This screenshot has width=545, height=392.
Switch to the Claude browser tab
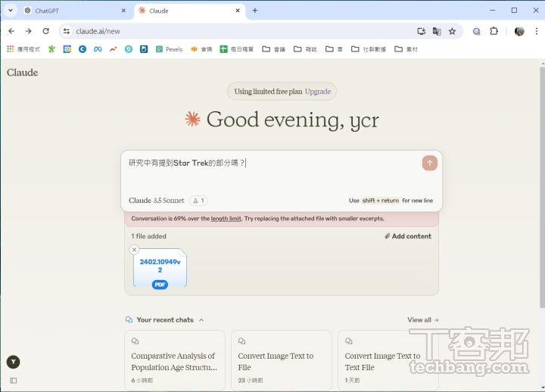pyautogui.click(x=189, y=11)
